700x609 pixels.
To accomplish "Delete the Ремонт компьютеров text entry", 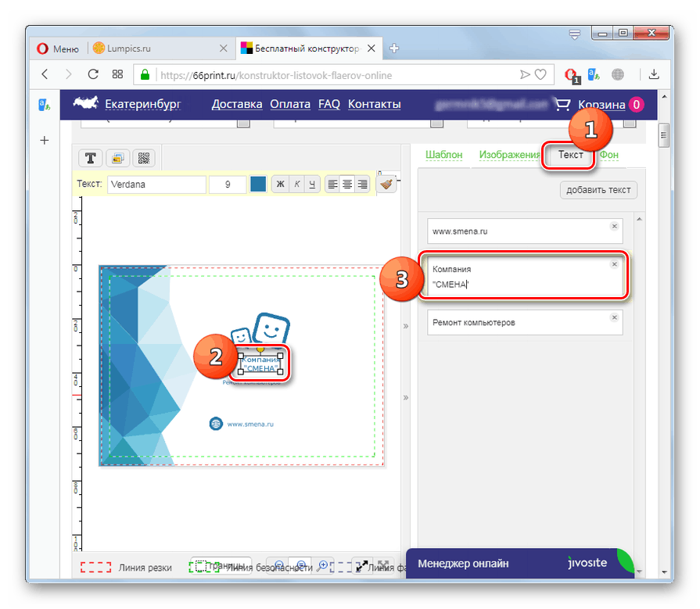I will (x=614, y=317).
